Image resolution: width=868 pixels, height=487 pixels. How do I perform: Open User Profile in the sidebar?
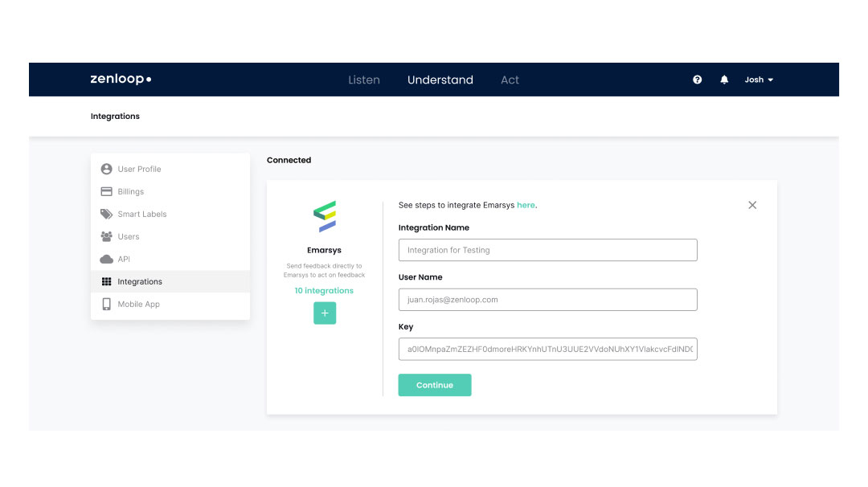pos(139,169)
